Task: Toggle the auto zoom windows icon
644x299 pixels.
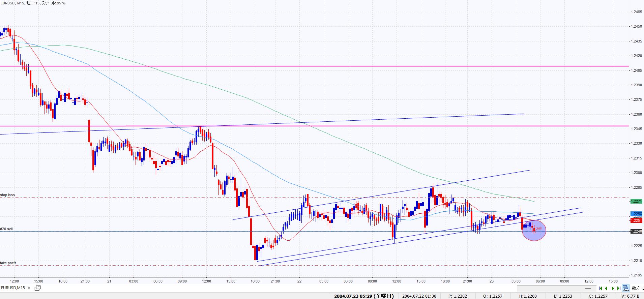Action: coord(626,288)
